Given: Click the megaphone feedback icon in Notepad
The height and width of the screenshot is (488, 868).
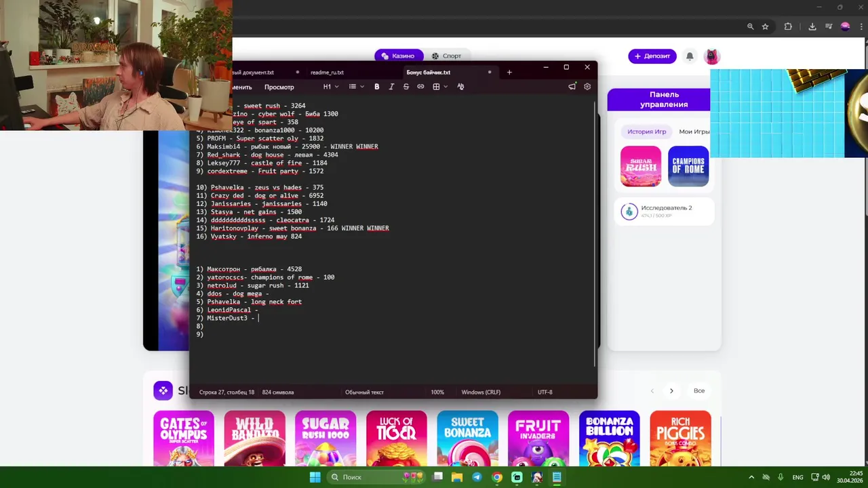Looking at the screenshot, I should pyautogui.click(x=572, y=87).
